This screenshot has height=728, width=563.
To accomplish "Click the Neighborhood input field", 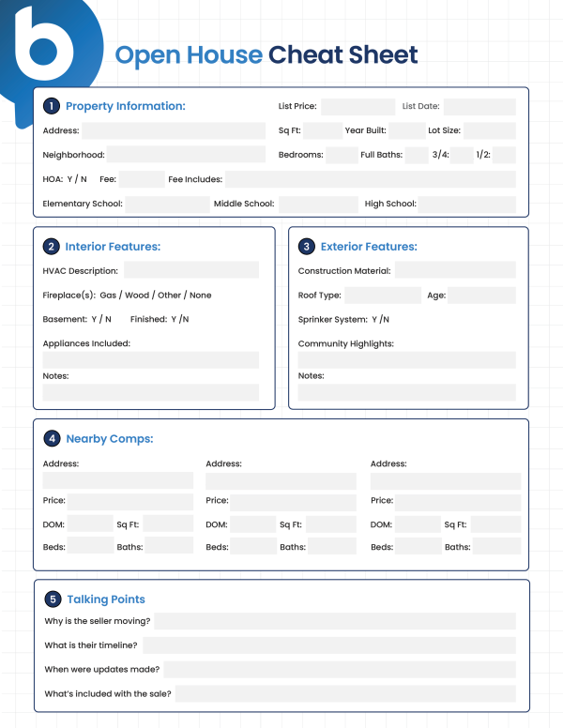I will [x=186, y=155].
